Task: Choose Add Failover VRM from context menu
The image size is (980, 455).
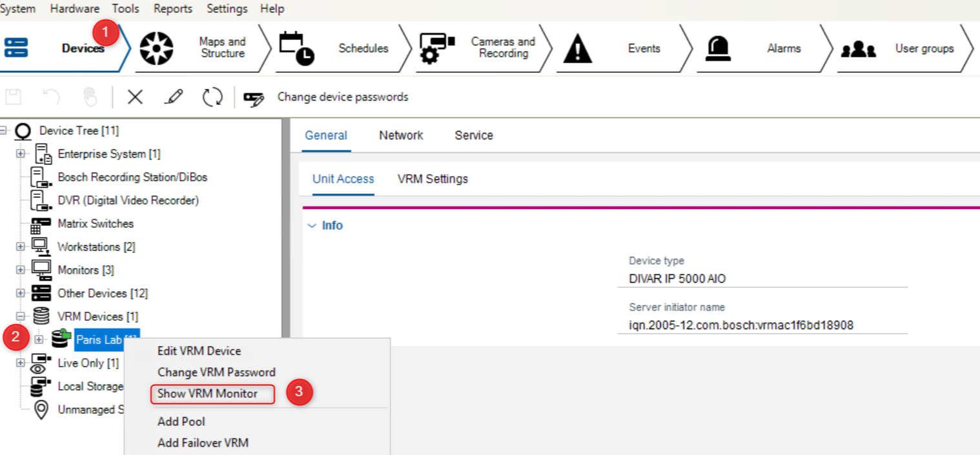Action: [x=203, y=443]
